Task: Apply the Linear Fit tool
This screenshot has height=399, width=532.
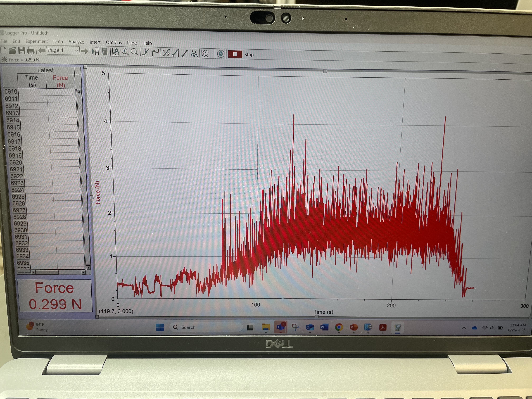Action: [x=185, y=53]
